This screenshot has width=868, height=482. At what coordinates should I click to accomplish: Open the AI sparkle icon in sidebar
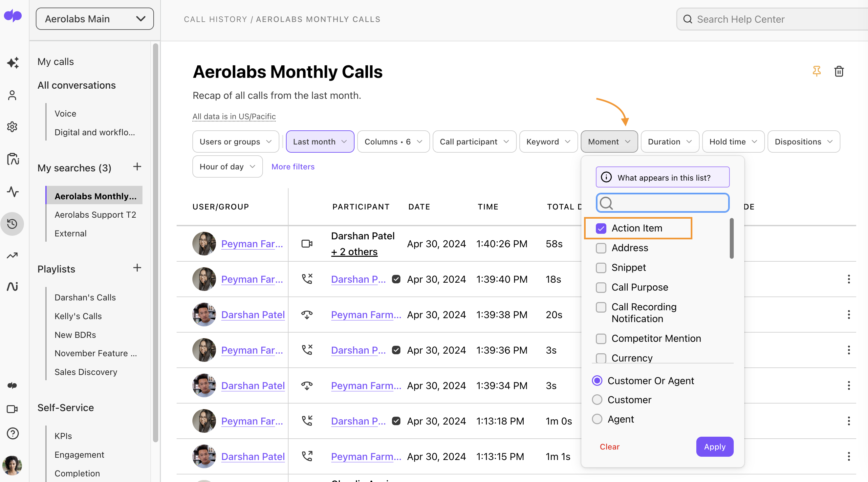tap(13, 62)
